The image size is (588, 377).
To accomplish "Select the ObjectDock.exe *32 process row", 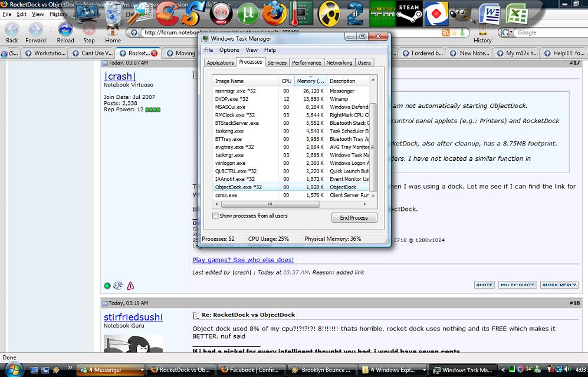I will (291, 187).
